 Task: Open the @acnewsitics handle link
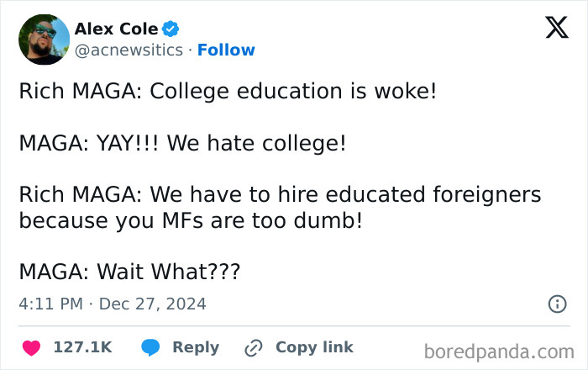(129, 50)
